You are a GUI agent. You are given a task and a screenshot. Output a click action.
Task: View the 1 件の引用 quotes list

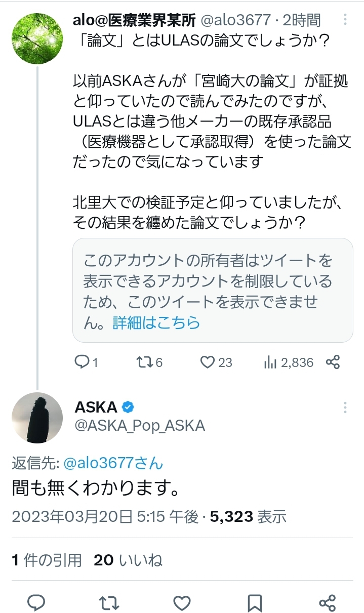pyautogui.click(x=47, y=559)
